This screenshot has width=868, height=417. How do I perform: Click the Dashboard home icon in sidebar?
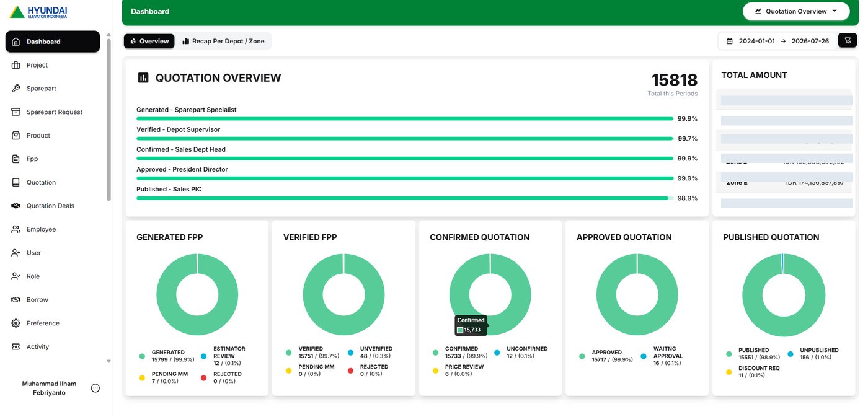coord(16,42)
